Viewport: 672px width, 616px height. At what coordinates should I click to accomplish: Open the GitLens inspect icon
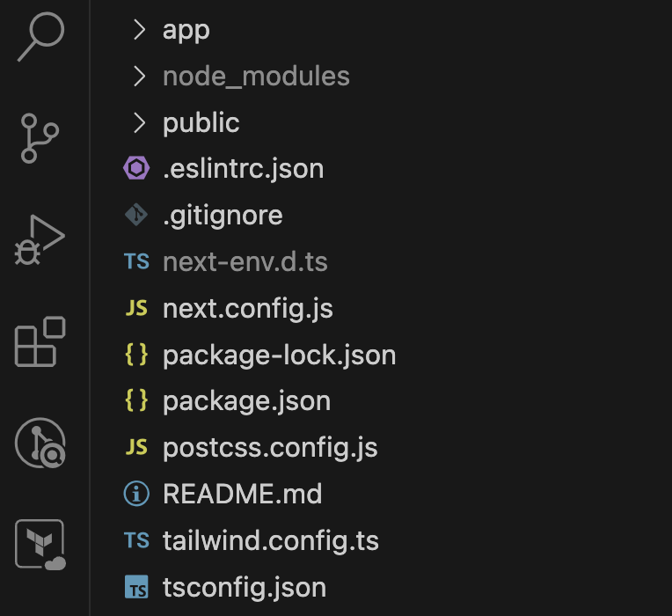click(40, 443)
